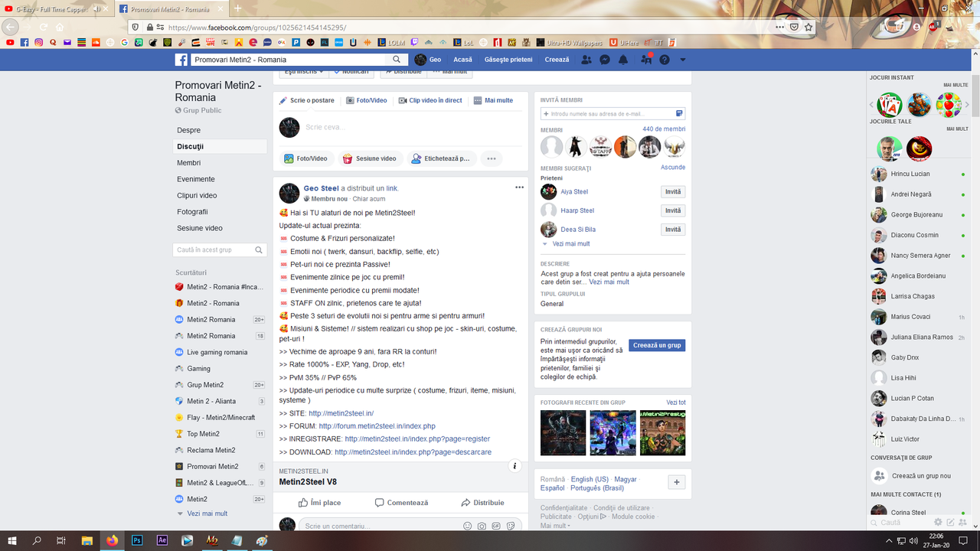Go to Acasă in the Facebook bar
The width and height of the screenshot is (980, 551).
pyautogui.click(x=462, y=60)
